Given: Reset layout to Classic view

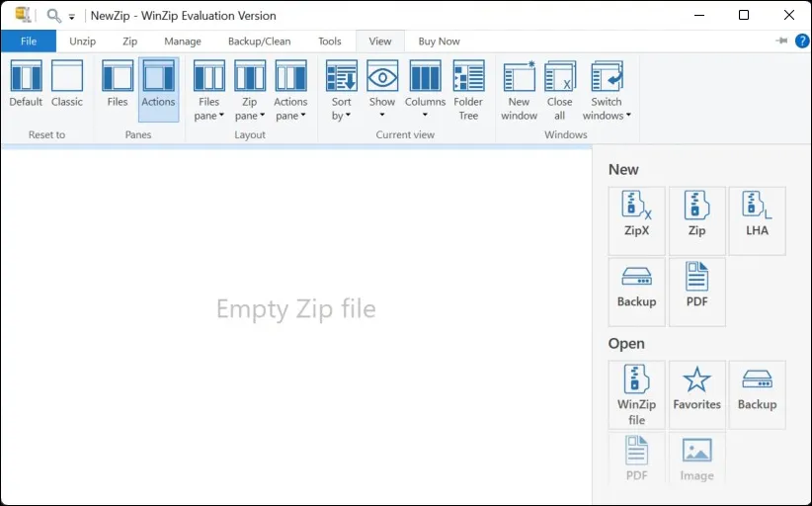Looking at the screenshot, I should click(67, 83).
